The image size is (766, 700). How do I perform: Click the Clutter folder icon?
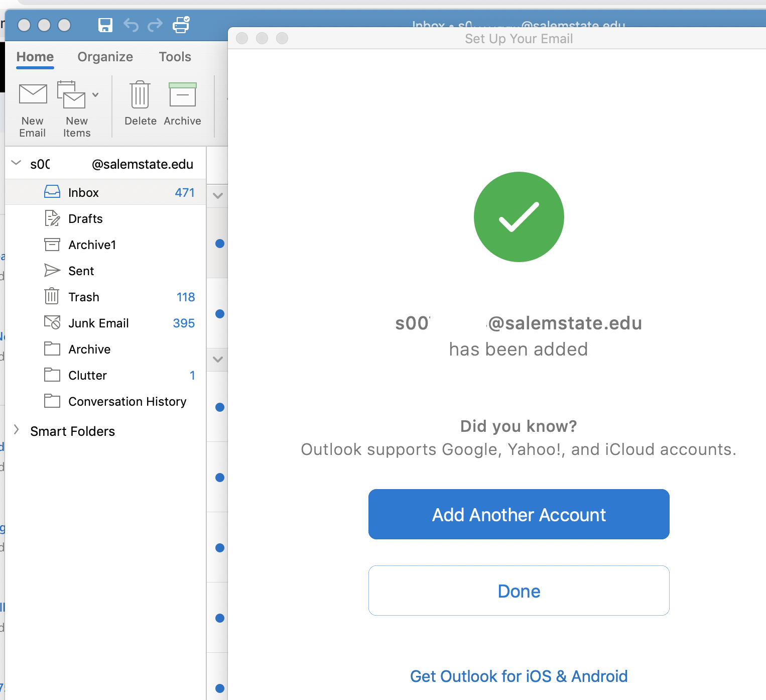click(52, 374)
